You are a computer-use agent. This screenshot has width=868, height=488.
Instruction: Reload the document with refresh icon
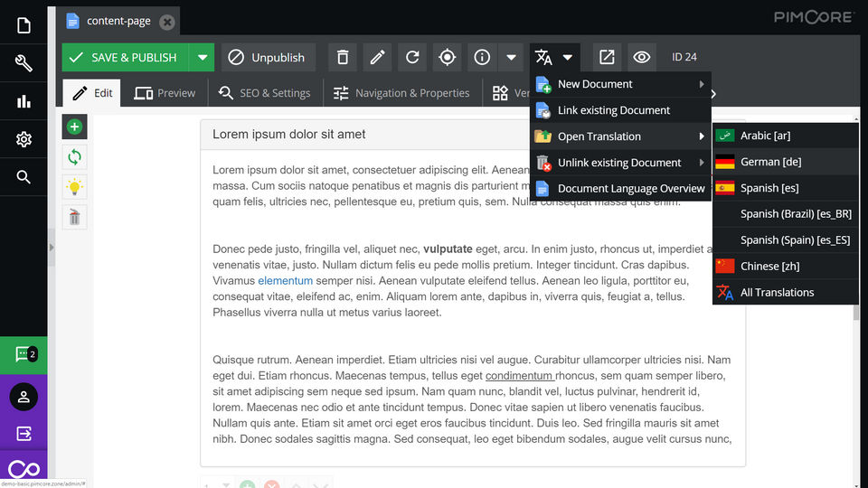pyautogui.click(x=412, y=57)
